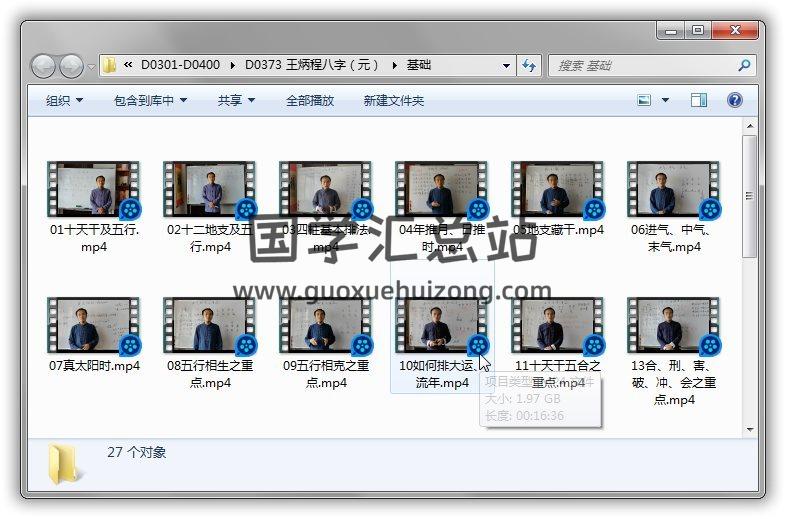Viewport: 786px width, 519px height.
Task: Open the address bar history dropdown
Action: (507, 65)
